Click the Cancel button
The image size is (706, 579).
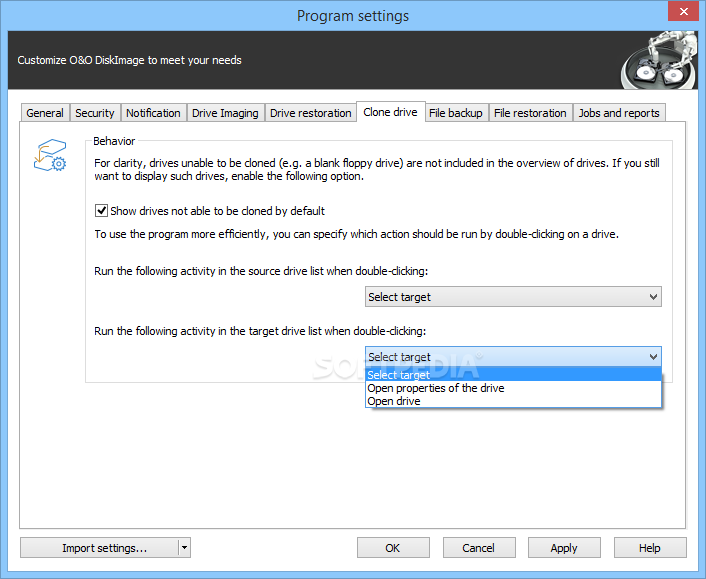tap(479, 547)
